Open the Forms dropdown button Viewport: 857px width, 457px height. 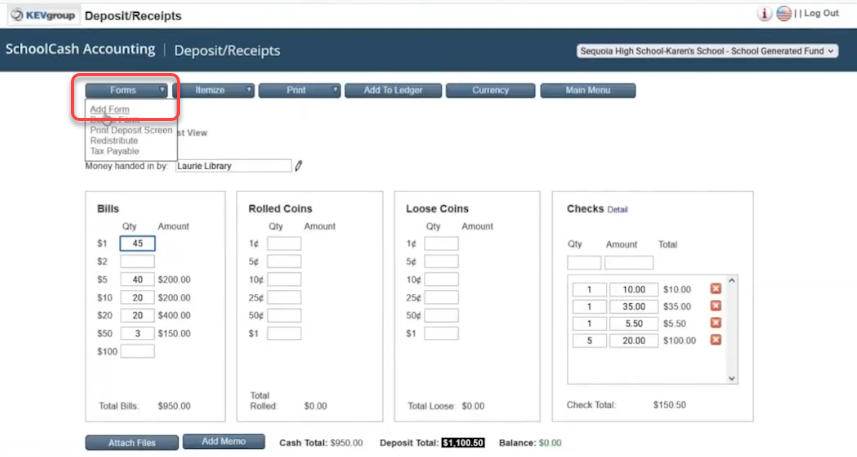click(126, 90)
